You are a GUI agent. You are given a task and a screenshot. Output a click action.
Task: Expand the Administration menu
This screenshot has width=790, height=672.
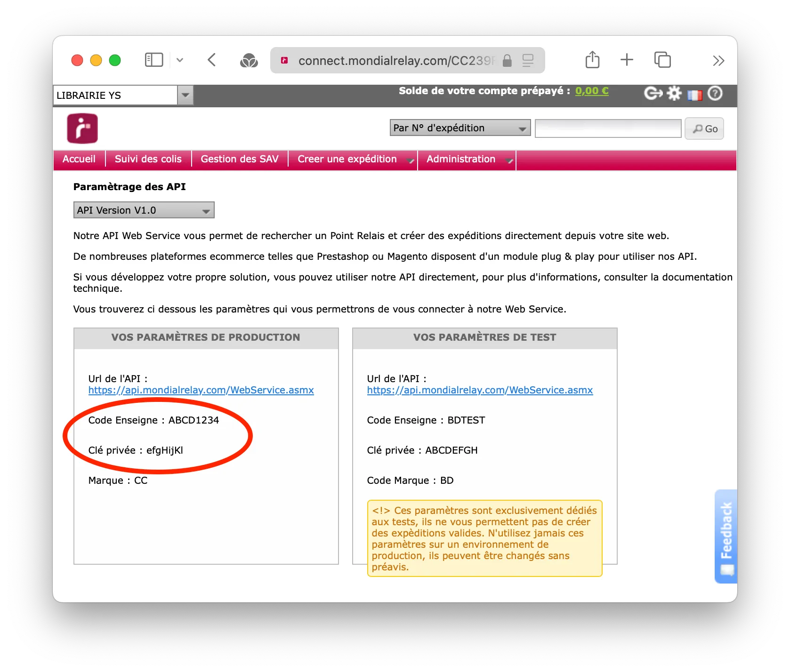pyautogui.click(x=467, y=159)
